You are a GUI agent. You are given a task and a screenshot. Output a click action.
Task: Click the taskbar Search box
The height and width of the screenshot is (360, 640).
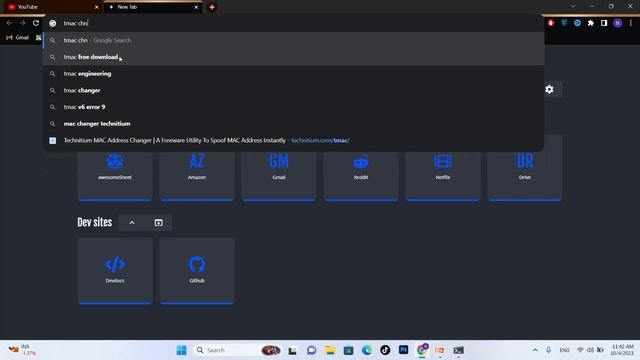click(237, 350)
